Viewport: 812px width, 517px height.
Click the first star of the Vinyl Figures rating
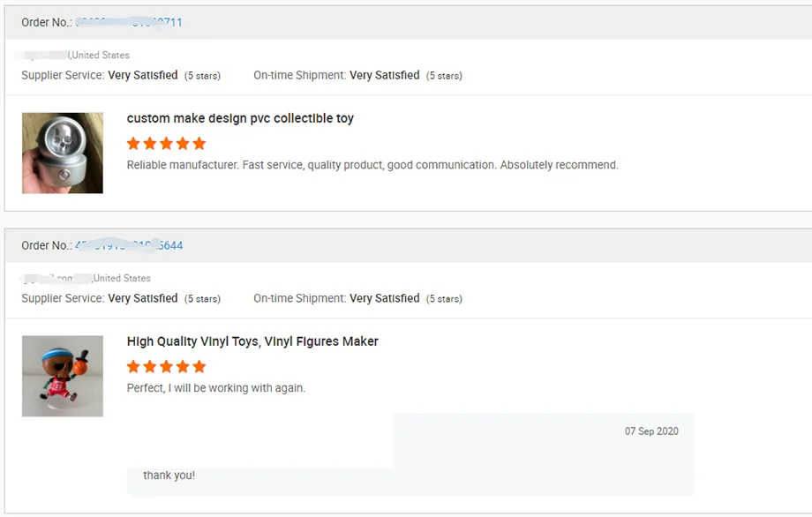coord(133,366)
